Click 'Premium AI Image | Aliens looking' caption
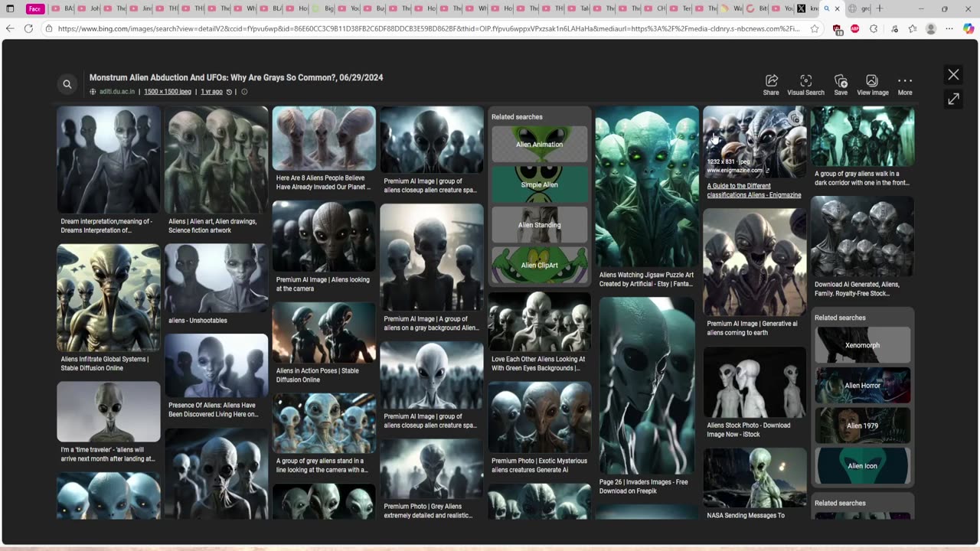This screenshot has width=980, height=551. click(323, 284)
